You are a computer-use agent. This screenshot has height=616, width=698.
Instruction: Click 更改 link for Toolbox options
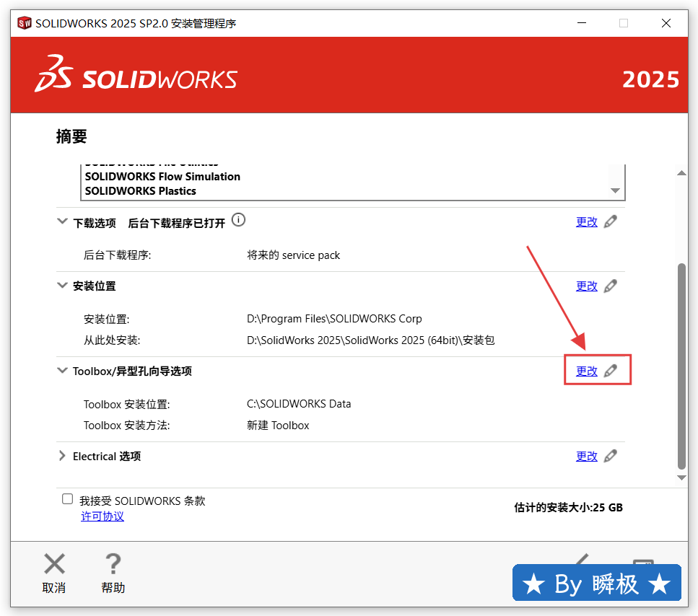point(586,371)
